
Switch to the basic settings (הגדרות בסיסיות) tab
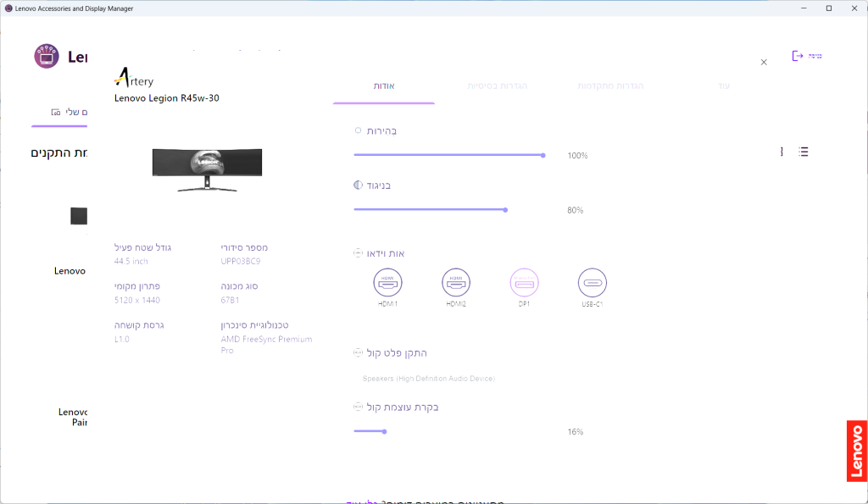pyautogui.click(x=498, y=86)
